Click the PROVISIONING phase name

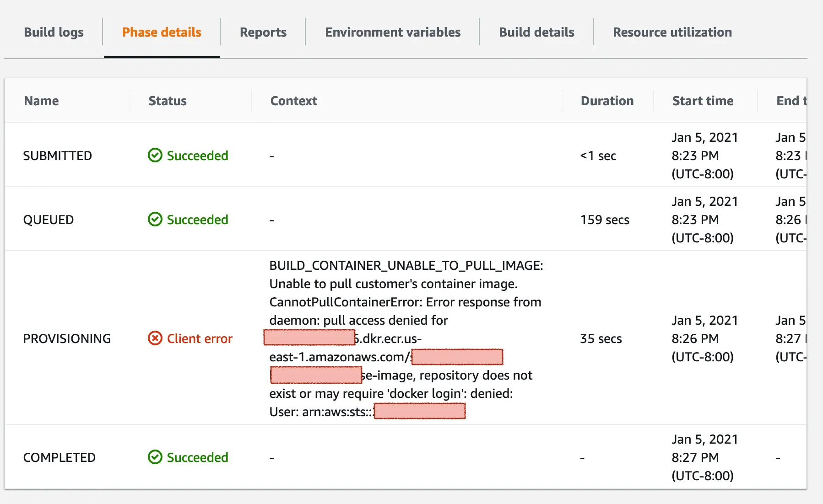point(67,339)
